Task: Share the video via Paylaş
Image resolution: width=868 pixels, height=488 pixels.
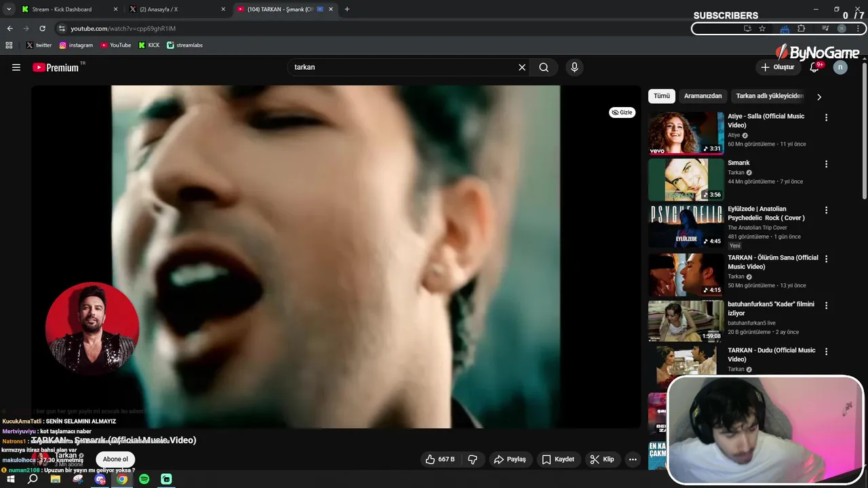Action: click(x=510, y=460)
